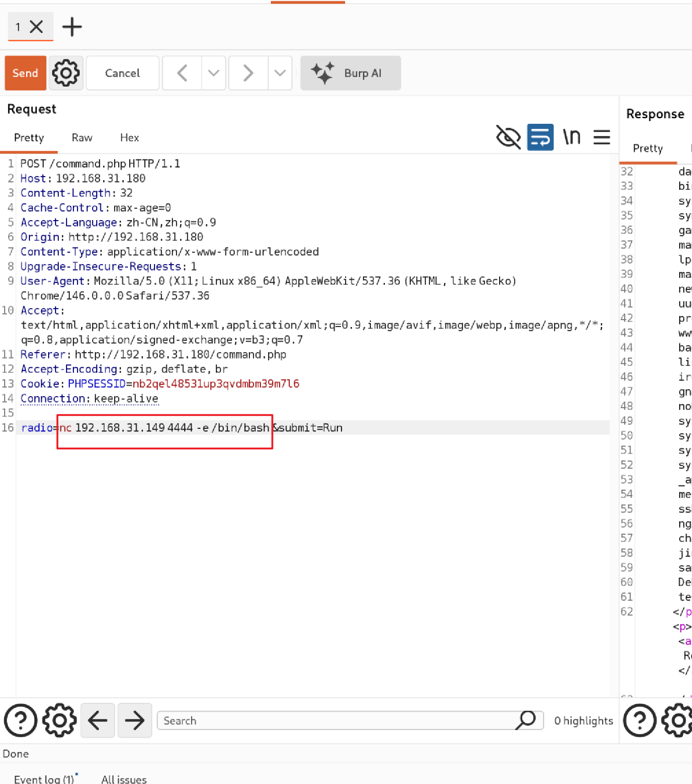
Task: Jump to next search match
Action: (135, 720)
